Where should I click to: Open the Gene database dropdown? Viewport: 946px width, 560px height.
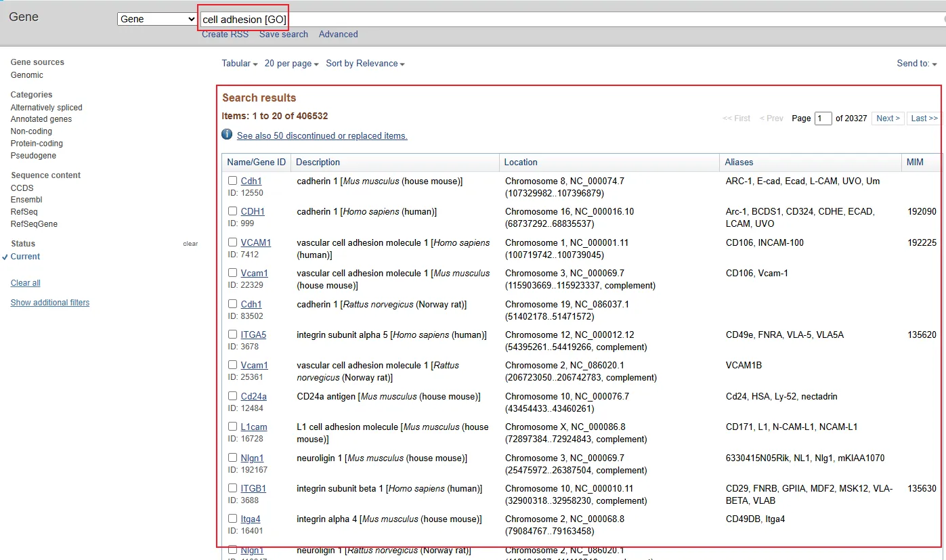click(156, 19)
